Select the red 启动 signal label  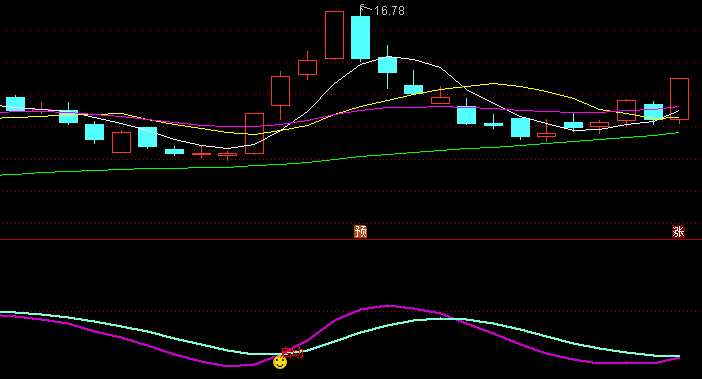coord(292,353)
